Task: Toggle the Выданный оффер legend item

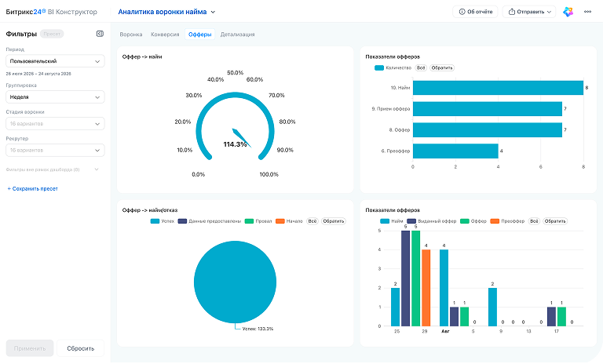Action: [x=432, y=221]
